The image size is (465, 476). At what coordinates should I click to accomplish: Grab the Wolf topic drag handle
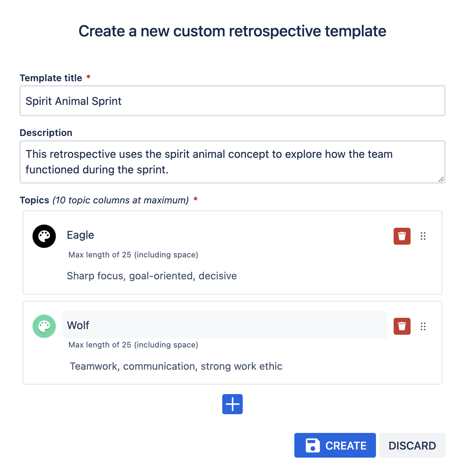click(x=423, y=326)
